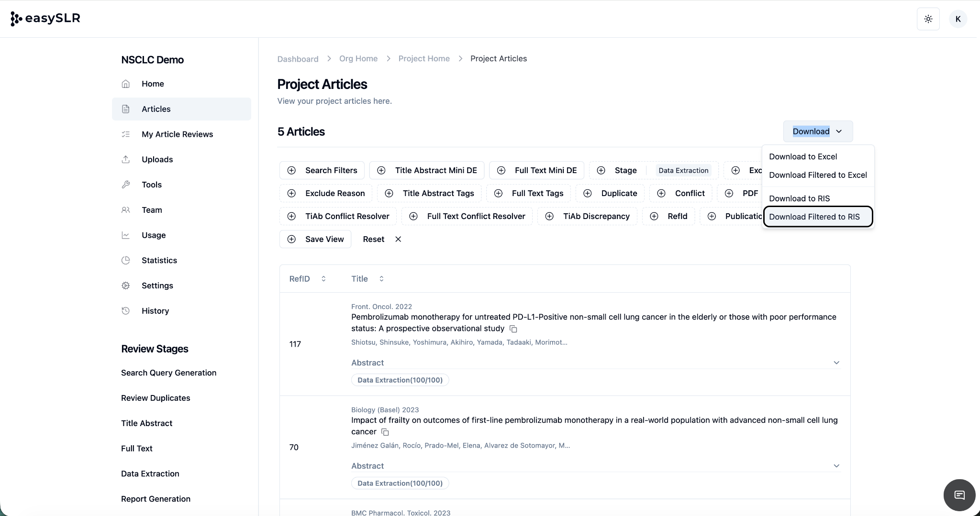Open the user avatar K
The height and width of the screenshot is (516, 980).
(958, 19)
